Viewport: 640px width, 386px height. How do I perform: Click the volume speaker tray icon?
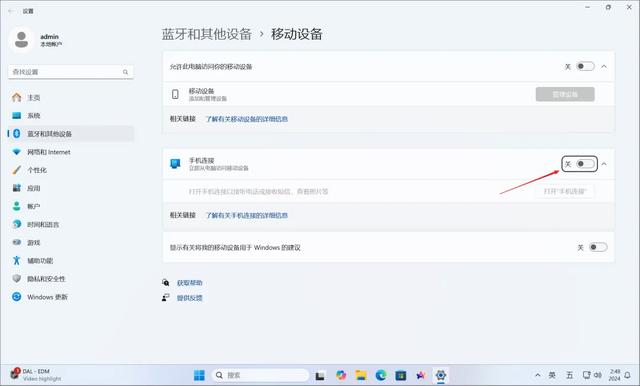(598, 375)
